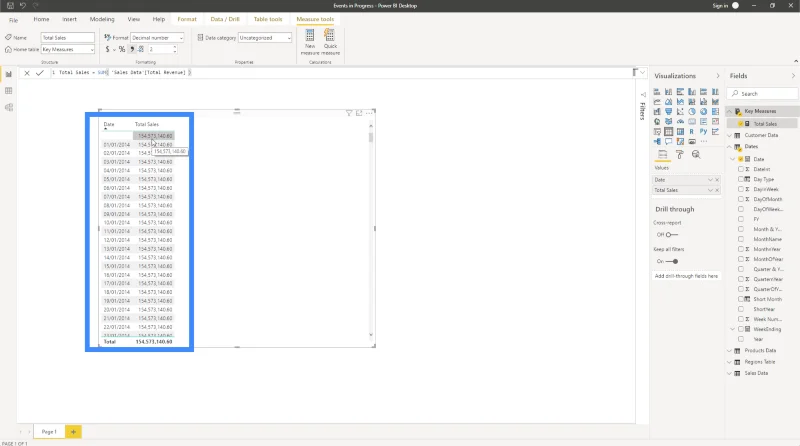
Task: Open the Home table dropdown
Action: 68,49
